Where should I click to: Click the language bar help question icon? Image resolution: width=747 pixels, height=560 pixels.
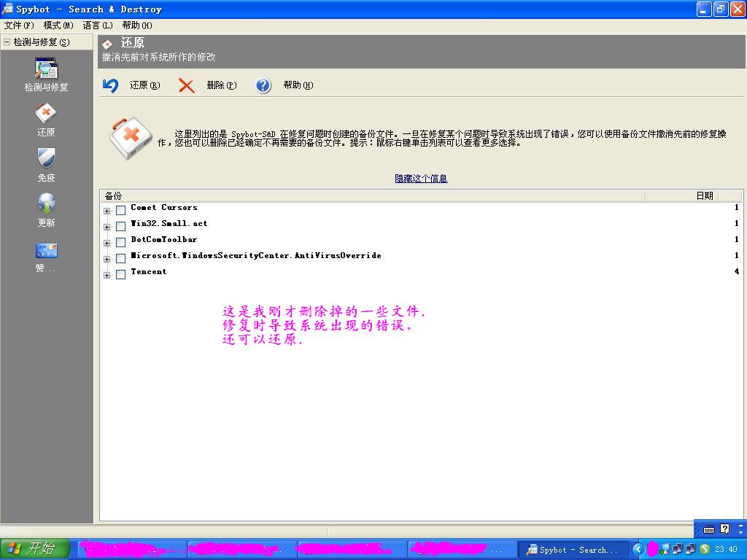pos(724,529)
